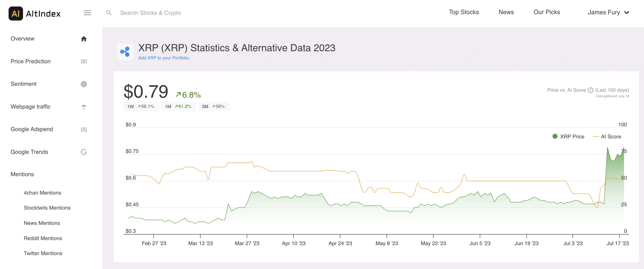Open Reddit Mentions in the sidebar
Viewport: 644px width, 269px height.
point(43,238)
